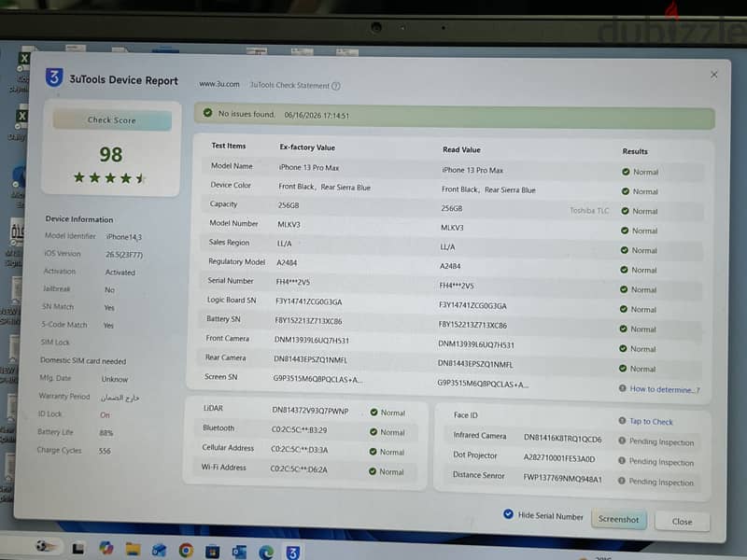Click the Screenshot button
Image resolution: width=747 pixels, height=560 pixels.
click(x=618, y=519)
